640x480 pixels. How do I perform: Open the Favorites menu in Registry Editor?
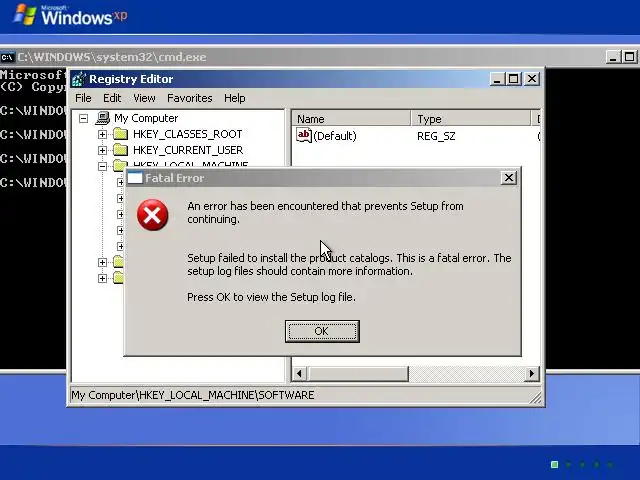pos(190,98)
